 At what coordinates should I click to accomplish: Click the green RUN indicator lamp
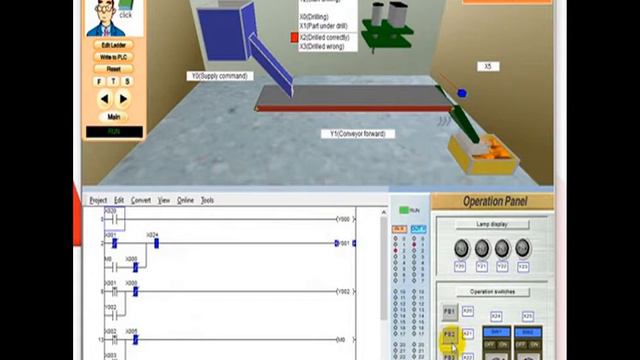(x=404, y=210)
